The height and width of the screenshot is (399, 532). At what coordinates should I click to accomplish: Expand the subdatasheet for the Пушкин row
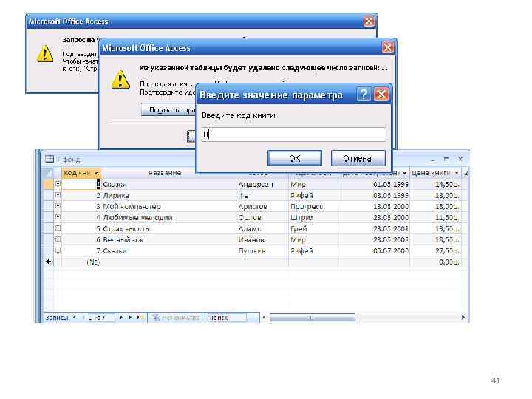[x=58, y=250]
